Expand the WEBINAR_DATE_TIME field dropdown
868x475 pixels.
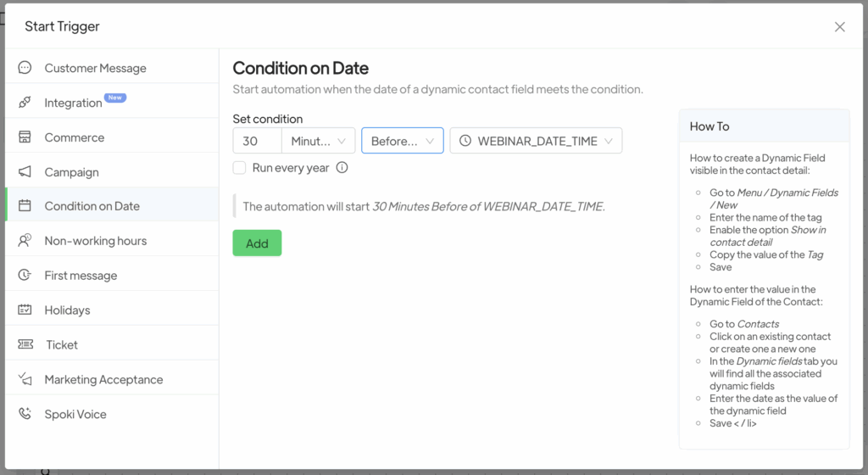click(536, 141)
